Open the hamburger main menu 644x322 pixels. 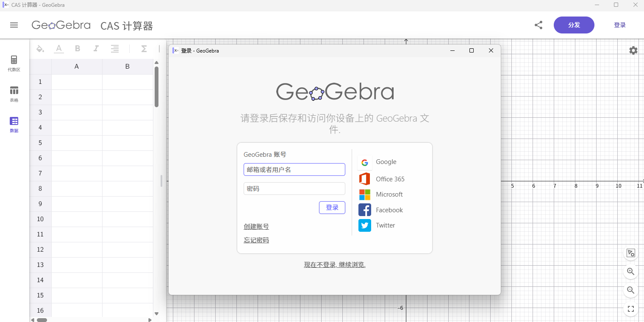14,25
